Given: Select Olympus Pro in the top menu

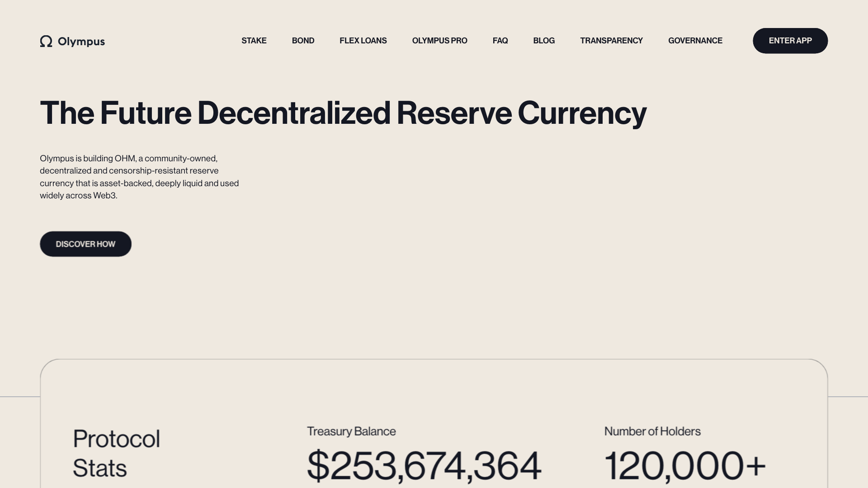Looking at the screenshot, I should [x=439, y=41].
